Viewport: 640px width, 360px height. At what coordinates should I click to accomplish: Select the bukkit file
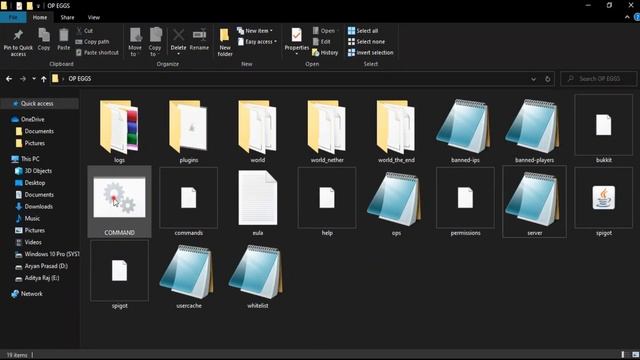[604, 130]
